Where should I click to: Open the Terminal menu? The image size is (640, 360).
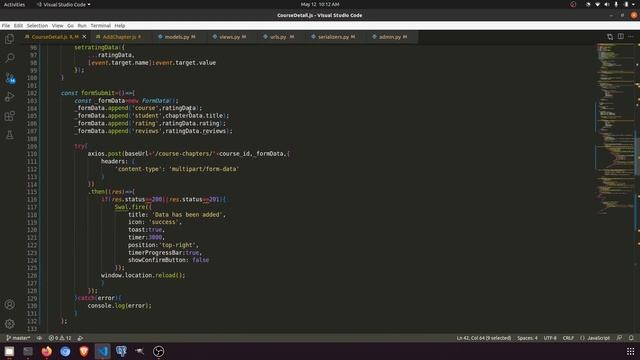100,25
